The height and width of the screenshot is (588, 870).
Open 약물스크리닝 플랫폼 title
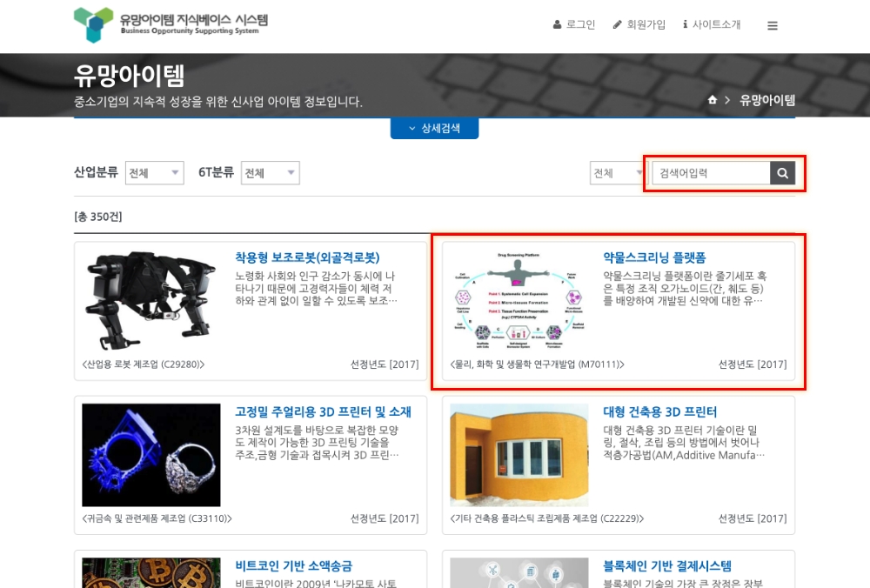click(655, 257)
